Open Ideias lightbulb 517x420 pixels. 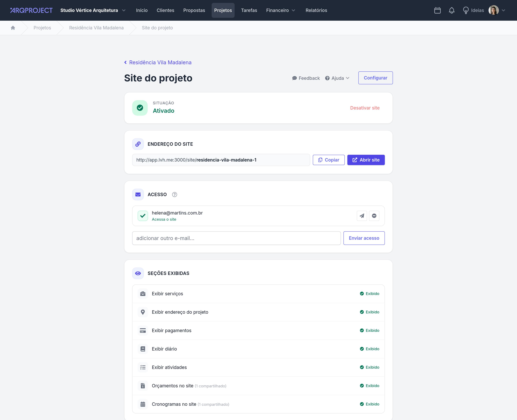tap(473, 10)
